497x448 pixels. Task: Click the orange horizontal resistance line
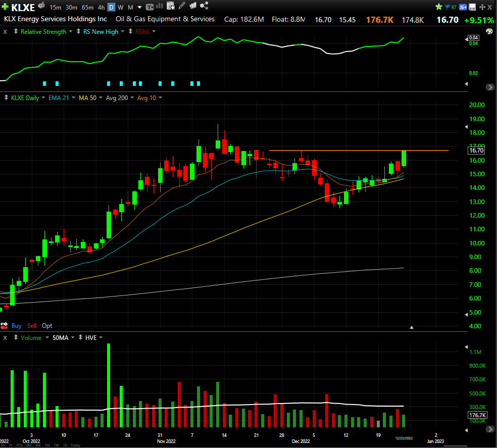pyautogui.click(x=359, y=151)
